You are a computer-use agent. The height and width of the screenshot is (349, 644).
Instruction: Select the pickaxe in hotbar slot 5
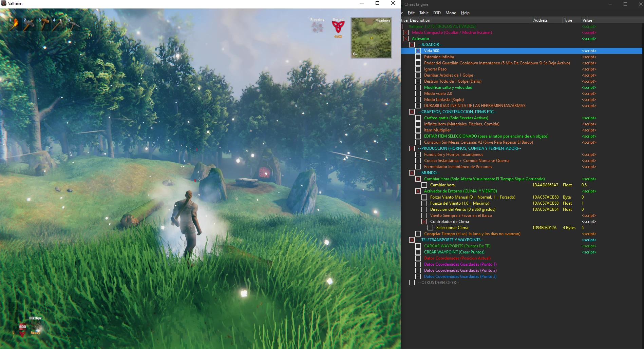pos(74,24)
